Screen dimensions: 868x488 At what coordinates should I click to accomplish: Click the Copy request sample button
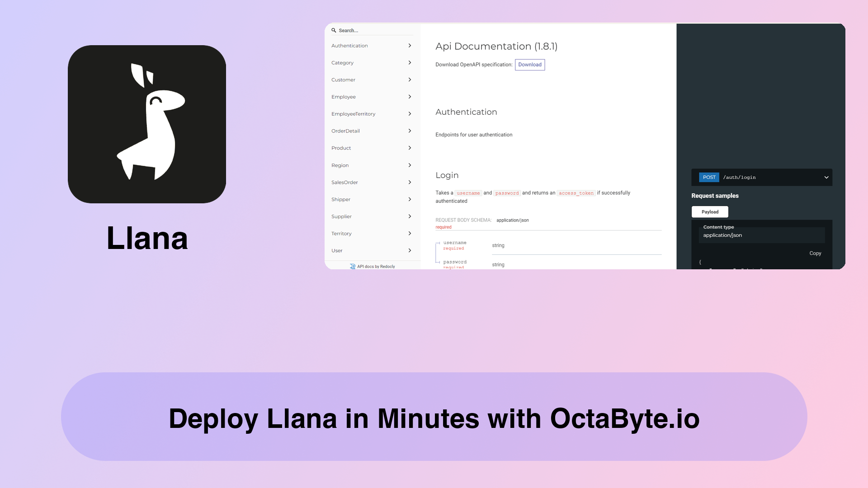815,253
